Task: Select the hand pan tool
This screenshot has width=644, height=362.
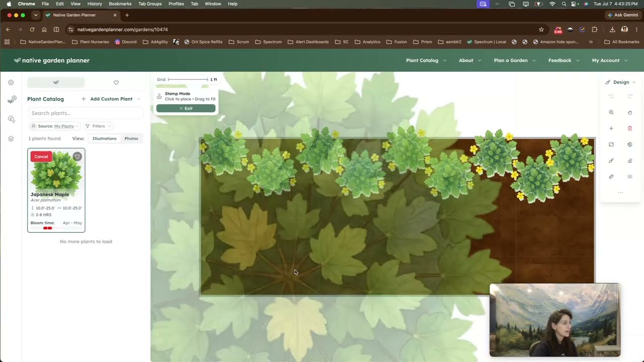Action: coord(630,113)
